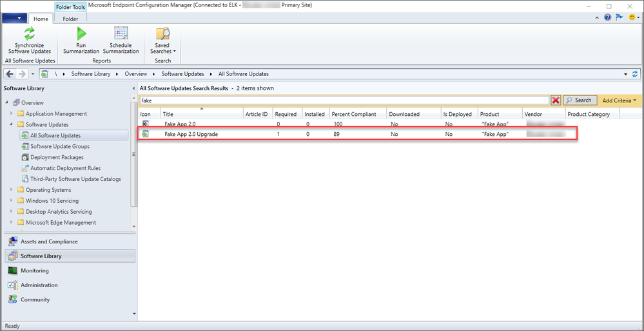This screenshot has height=331, width=644.
Task: Switch to the Folder ribbon tab
Action: tap(70, 19)
